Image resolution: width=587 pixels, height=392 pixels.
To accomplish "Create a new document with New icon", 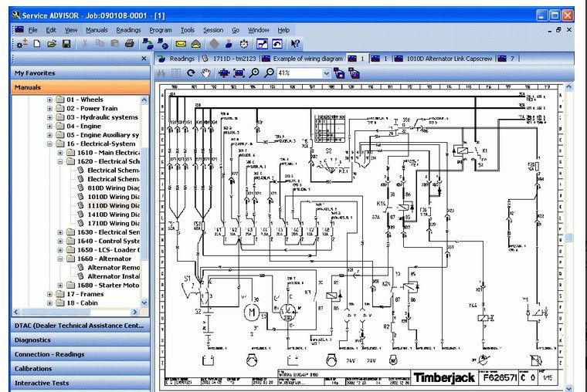I will pyautogui.click(x=37, y=44).
